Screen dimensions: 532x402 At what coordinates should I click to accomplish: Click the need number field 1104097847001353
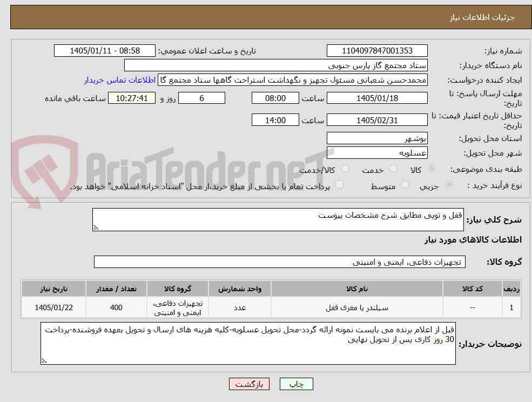point(377,51)
